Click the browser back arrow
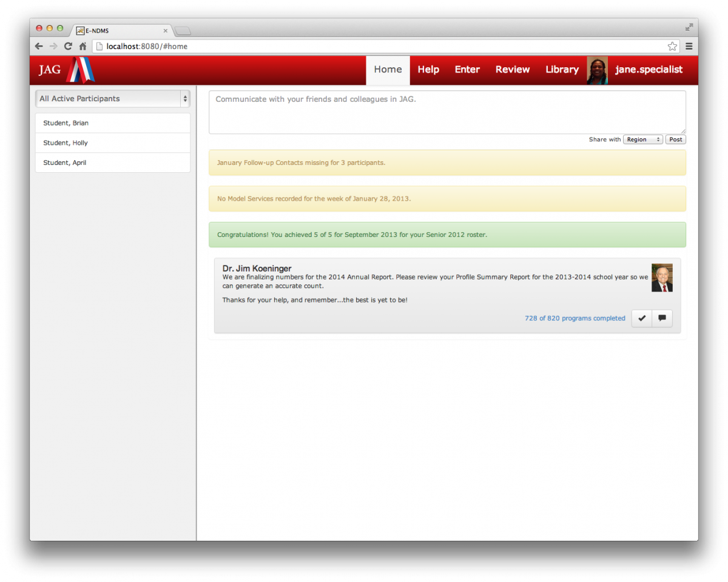 pyautogui.click(x=39, y=46)
